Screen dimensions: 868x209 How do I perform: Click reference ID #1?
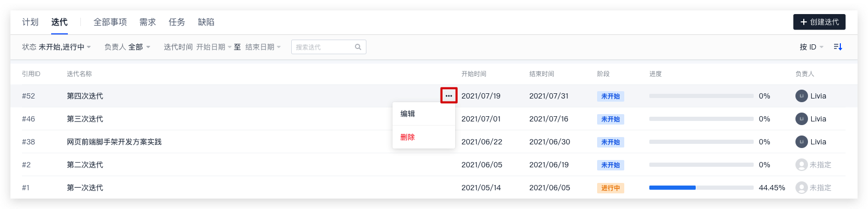26,188
